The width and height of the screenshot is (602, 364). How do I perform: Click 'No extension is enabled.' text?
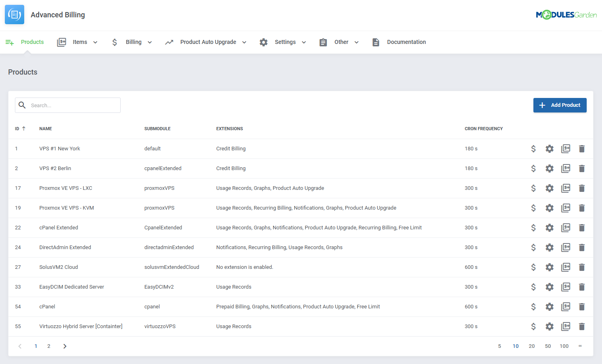245,267
